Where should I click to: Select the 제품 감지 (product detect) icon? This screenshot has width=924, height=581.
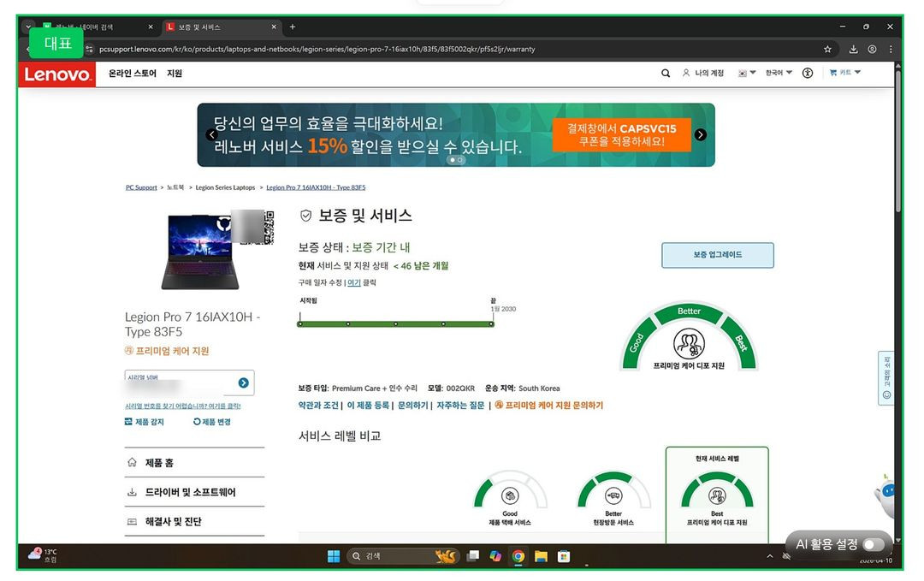128,422
